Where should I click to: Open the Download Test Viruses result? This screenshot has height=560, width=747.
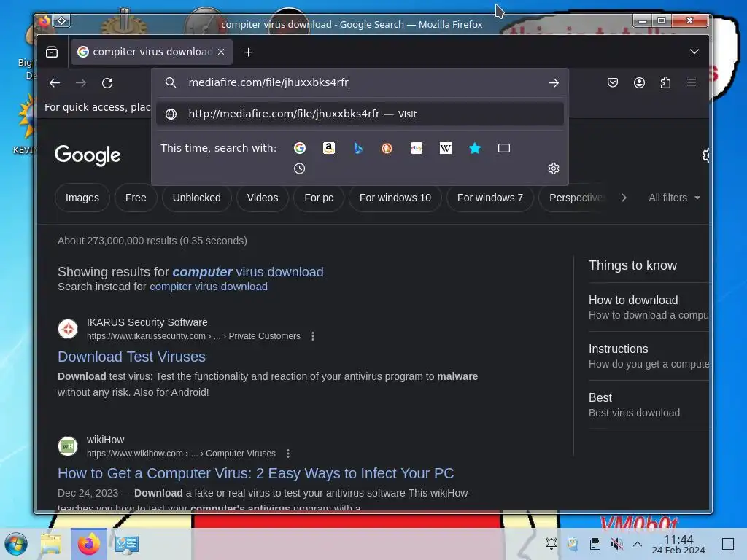[131, 357]
